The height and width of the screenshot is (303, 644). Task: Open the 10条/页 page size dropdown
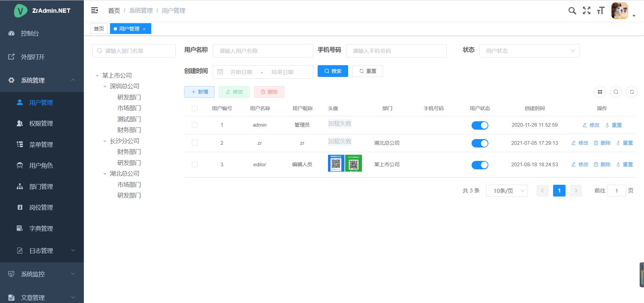tap(507, 191)
